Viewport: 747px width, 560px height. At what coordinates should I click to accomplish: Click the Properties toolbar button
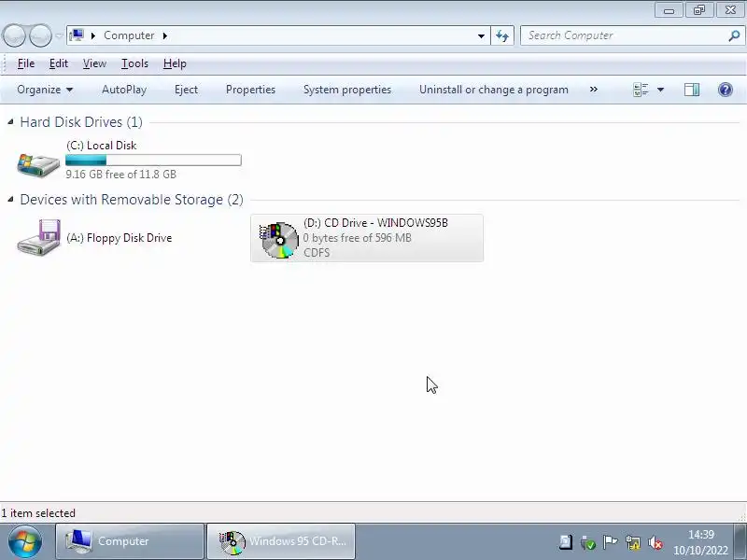coord(250,90)
